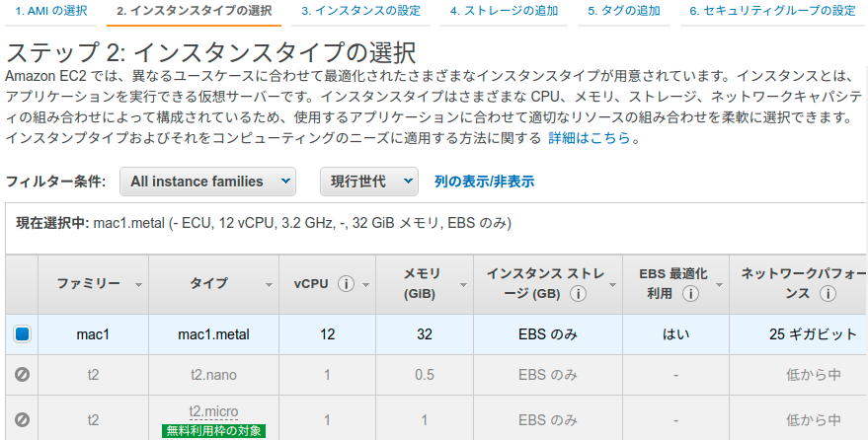Click the タイプ column sort arrow
The width and height of the screenshot is (868, 440).
[269, 285]
